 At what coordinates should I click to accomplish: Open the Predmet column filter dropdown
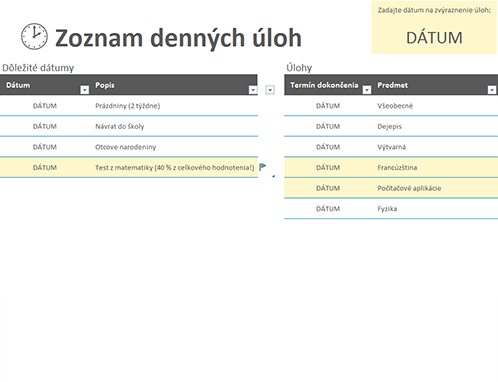492,90
